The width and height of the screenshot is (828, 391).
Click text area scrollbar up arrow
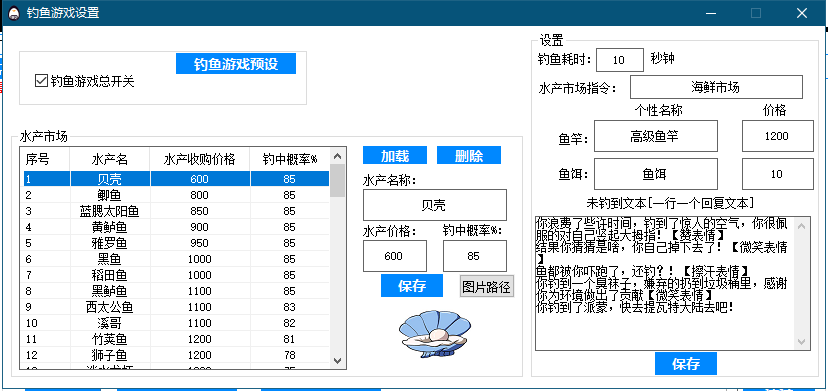[x=802, y=226]
